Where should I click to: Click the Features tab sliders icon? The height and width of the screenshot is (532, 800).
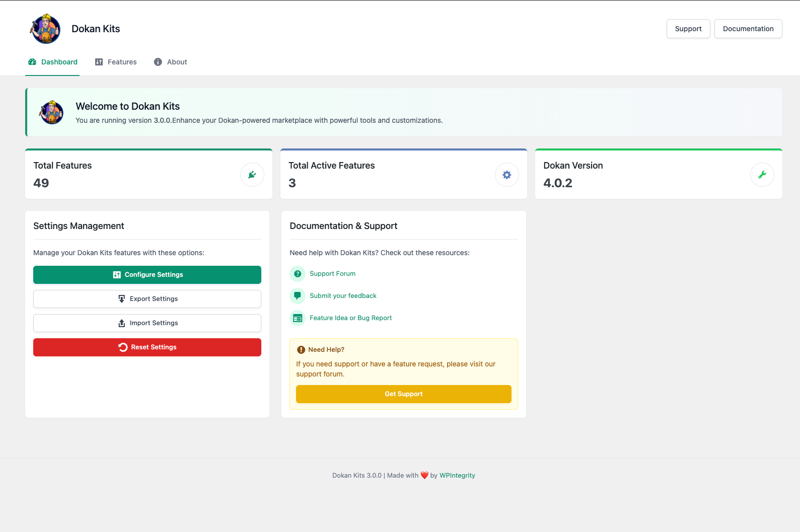tap(99, 62)
